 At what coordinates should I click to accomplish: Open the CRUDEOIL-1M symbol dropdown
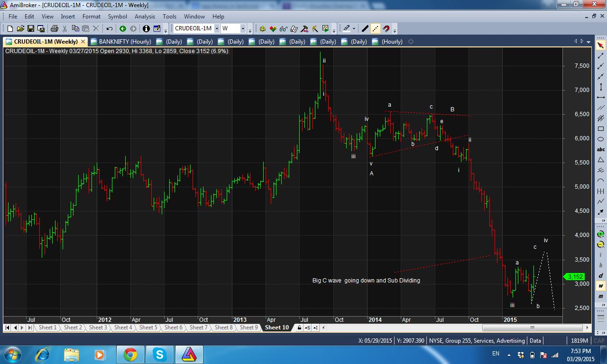click(x=217, y=28)
